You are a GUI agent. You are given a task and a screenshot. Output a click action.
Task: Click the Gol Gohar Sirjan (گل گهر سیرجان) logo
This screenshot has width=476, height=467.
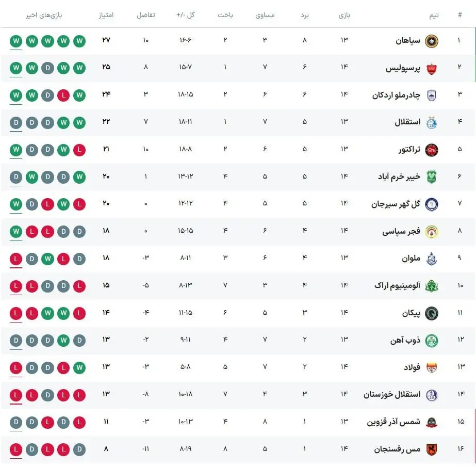(431, 204)
